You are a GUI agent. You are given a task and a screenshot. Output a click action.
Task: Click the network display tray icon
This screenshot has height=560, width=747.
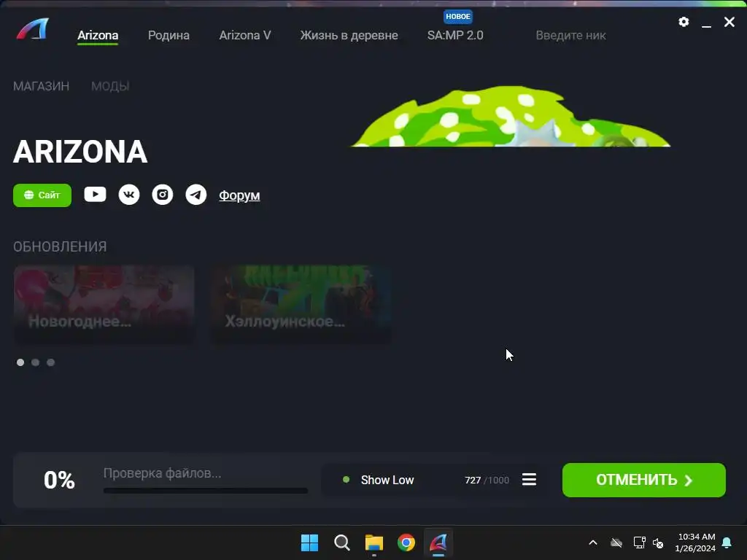pyautogui.click(x=639, y=542)
